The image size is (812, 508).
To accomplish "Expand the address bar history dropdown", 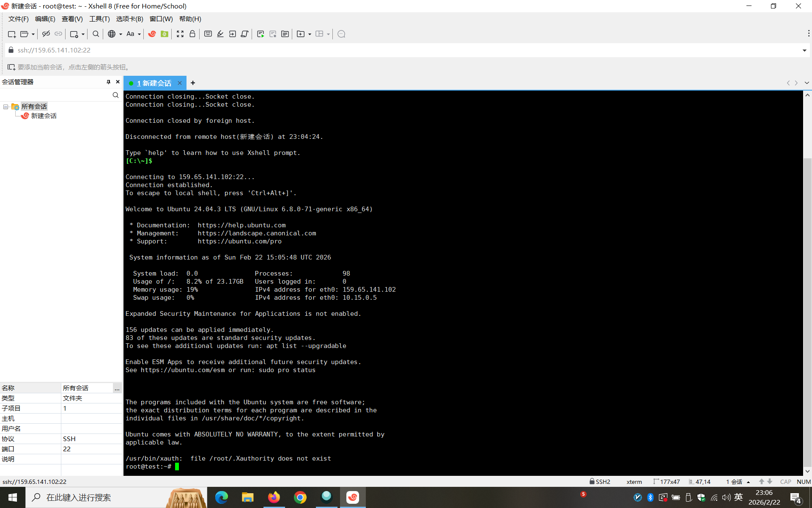I will [x=804, y=50].
